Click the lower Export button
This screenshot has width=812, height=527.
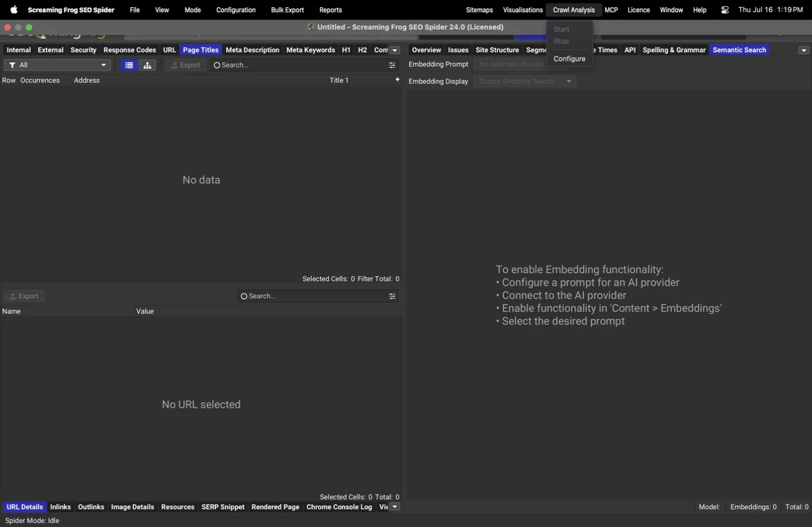click(24, 296)
